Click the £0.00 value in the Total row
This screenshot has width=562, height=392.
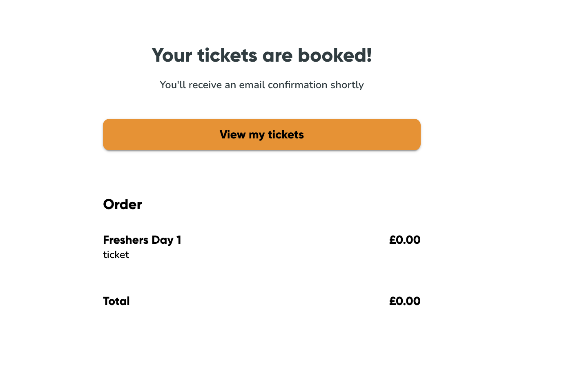coord(404,301)
